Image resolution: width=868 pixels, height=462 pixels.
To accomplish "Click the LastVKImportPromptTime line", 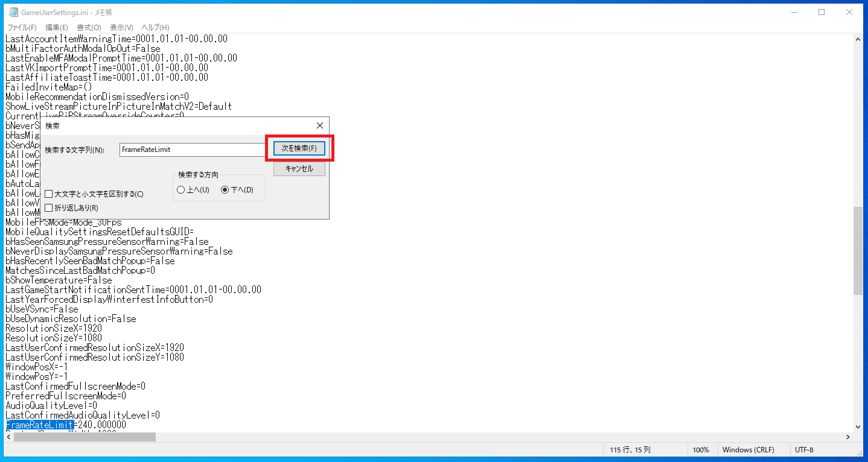I will point(107,68).
